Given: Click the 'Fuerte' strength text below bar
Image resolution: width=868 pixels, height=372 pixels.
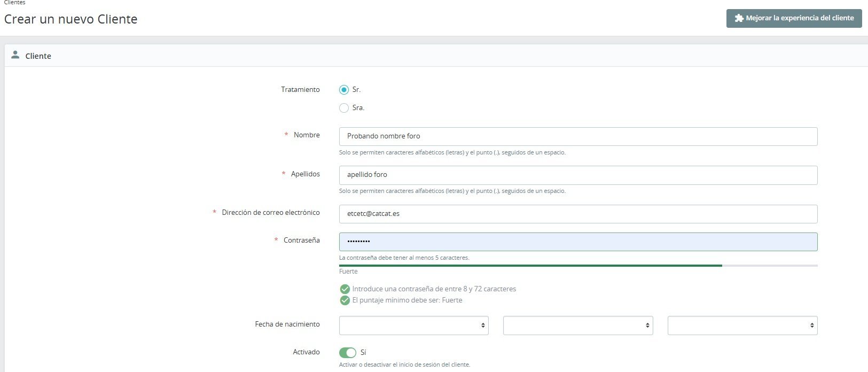Looking at the screenshot, I should (x=348, y=272).
